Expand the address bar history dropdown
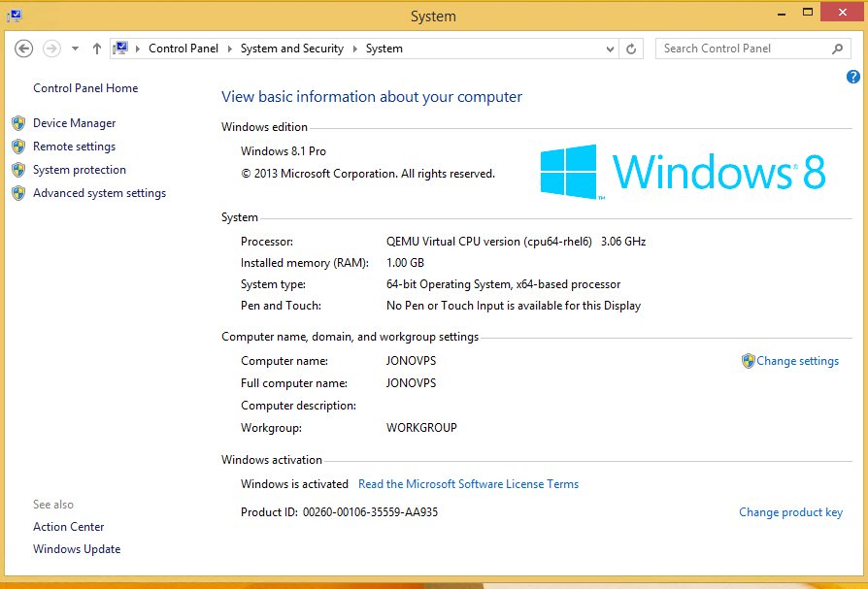Image resolution: width=868 pixels, height=589 pixels. [x=610, y=49]
